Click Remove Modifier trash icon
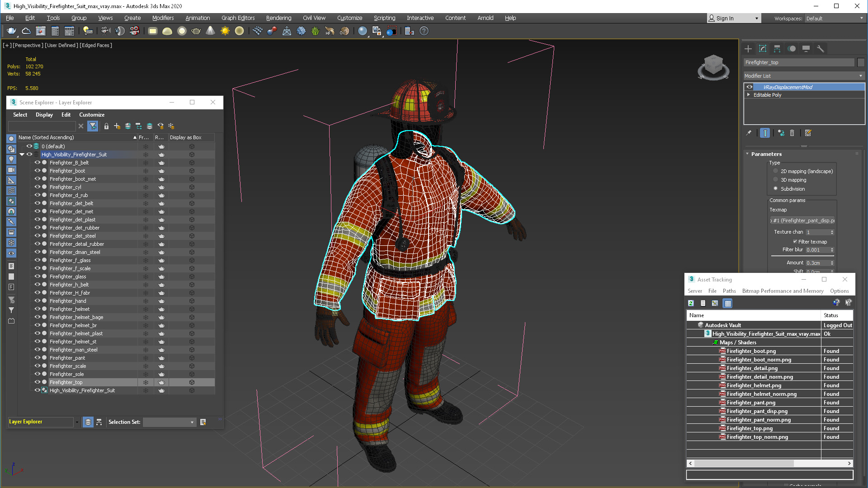The height and width of the screenshot is (488, 868). (792, 133)
